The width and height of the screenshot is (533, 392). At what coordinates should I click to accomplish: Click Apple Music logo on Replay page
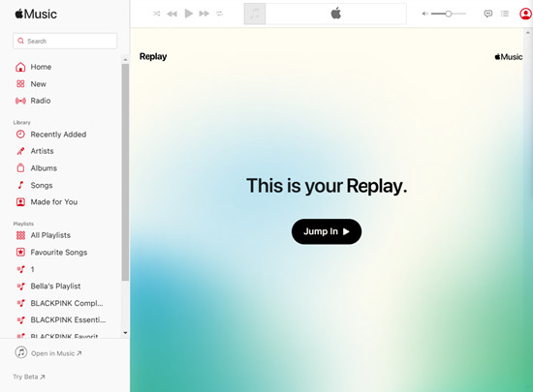[509, 57]
